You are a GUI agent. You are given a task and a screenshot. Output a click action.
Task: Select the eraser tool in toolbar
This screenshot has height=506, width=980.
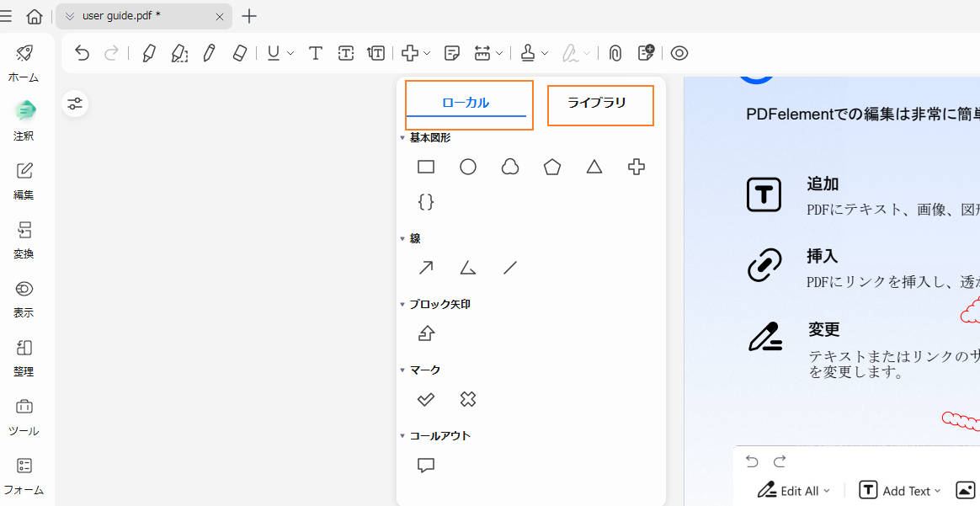pyautogui.click(x=240, y=53)
